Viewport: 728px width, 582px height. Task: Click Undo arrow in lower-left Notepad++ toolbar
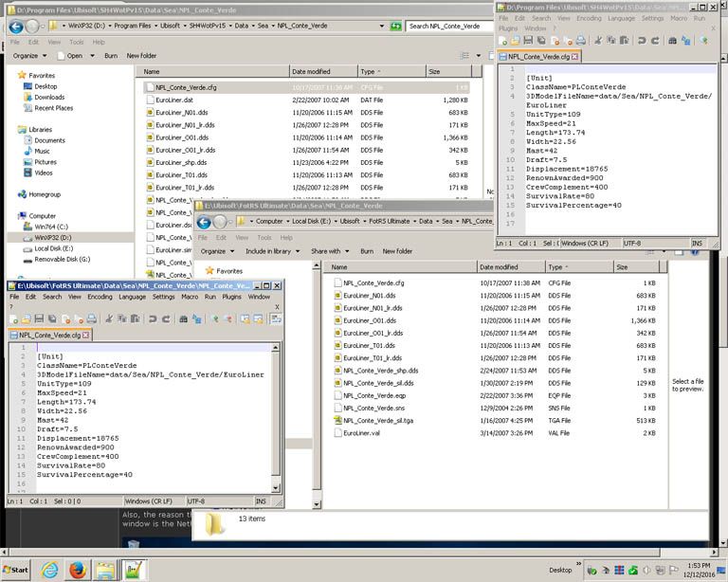point(153,318)
